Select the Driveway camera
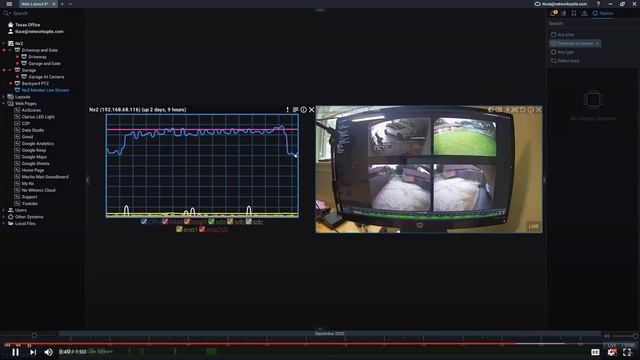The image size is (640, 360). [x=37, y=57]
